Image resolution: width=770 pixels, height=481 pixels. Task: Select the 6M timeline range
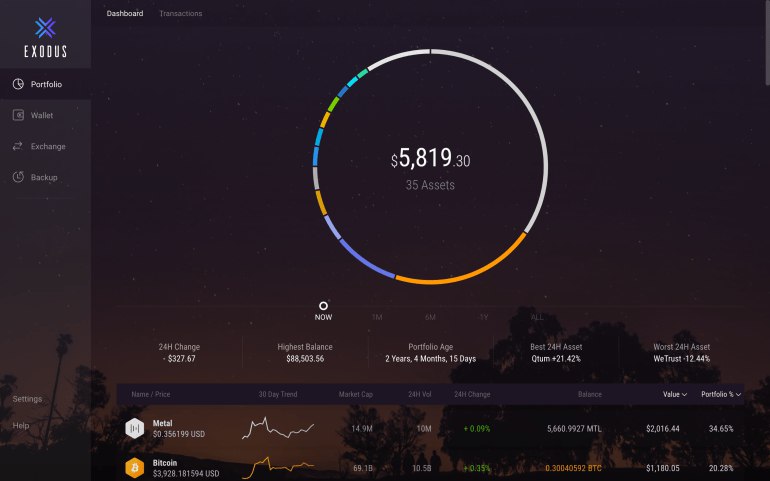tap(430, 317)
